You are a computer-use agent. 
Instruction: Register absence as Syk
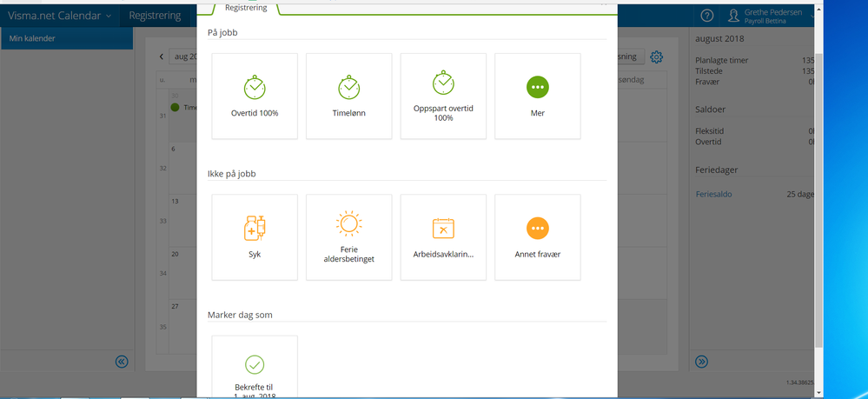[255, 237]
